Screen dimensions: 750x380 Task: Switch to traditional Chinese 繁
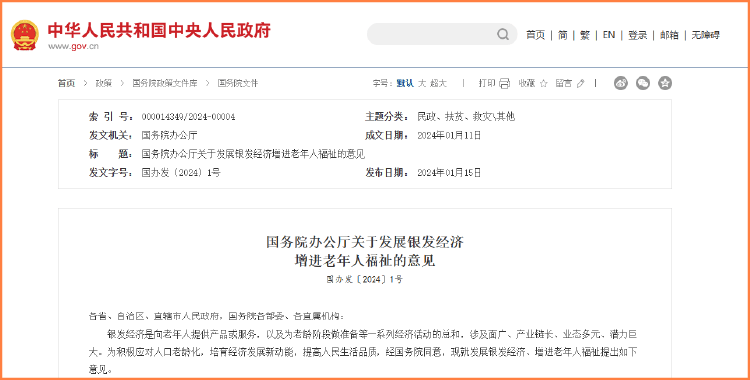point(585,35)
